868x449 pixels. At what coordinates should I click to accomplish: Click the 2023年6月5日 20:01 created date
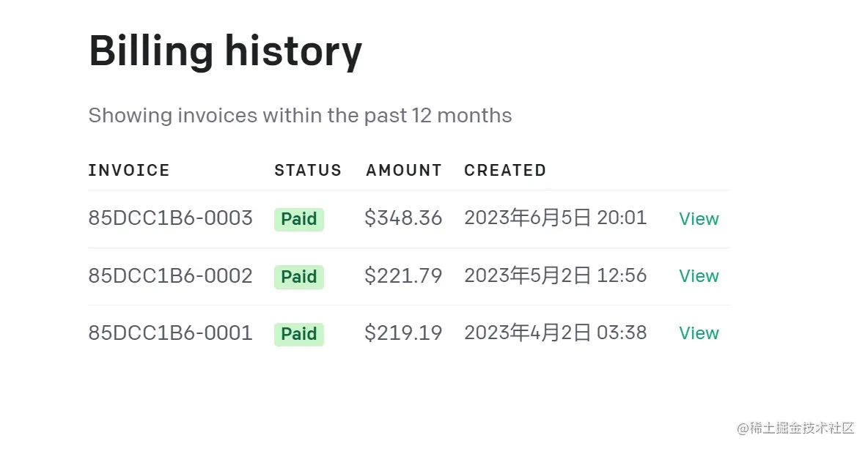[x=555, y=218]
